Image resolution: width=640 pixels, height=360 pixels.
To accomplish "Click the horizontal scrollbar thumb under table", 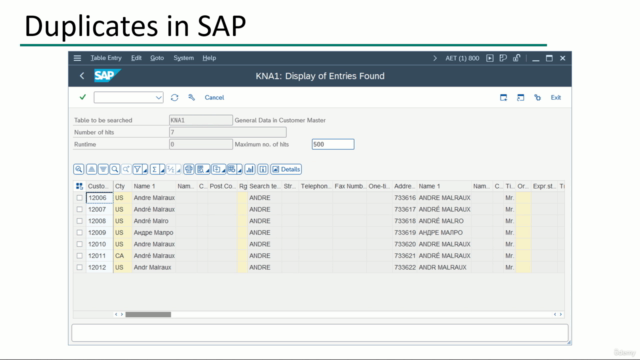I will pos(148,314).
